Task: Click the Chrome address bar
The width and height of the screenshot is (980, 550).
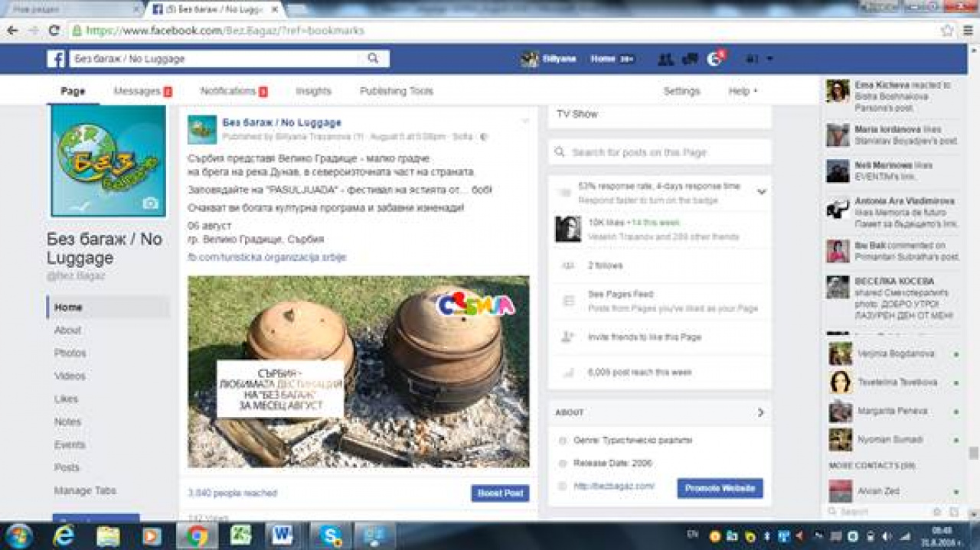Action: [x=504, y=31]
